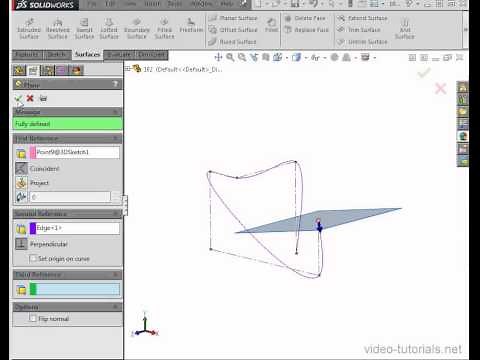Enable the Set origin on curve checkbox
480x360 pixels.
[x=33, y=258]
